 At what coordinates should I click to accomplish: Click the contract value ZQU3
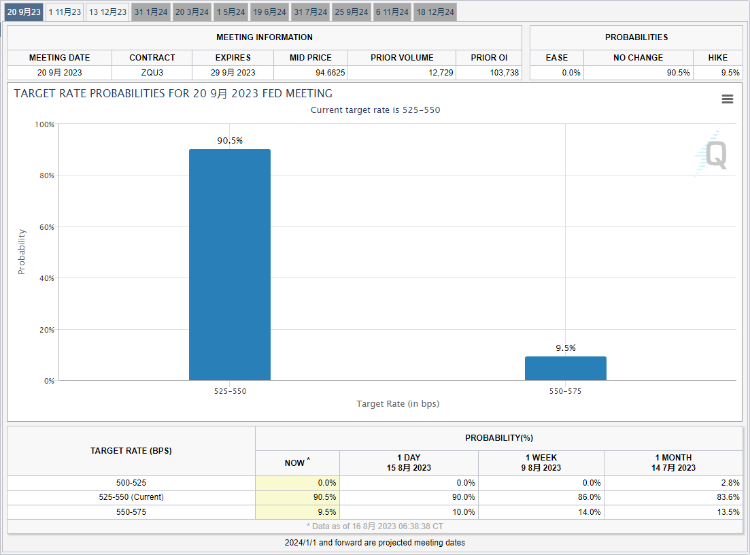click(x=152, y=73)
